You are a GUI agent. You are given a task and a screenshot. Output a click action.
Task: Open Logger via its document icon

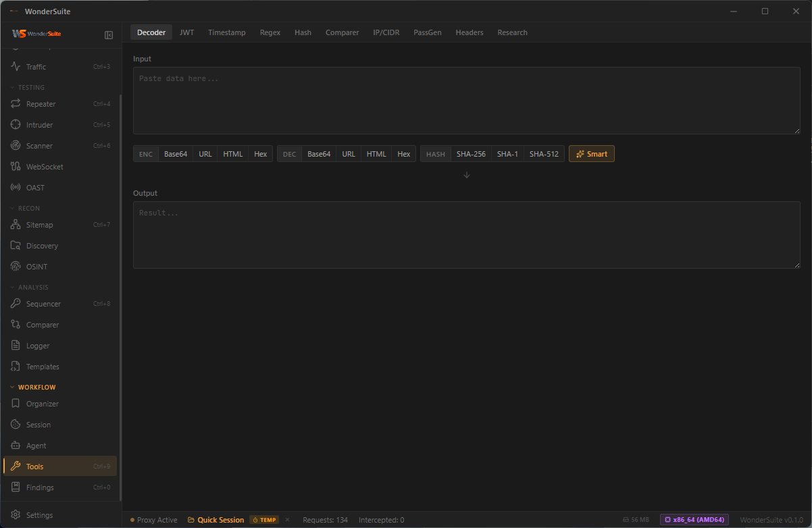[16, 346]
